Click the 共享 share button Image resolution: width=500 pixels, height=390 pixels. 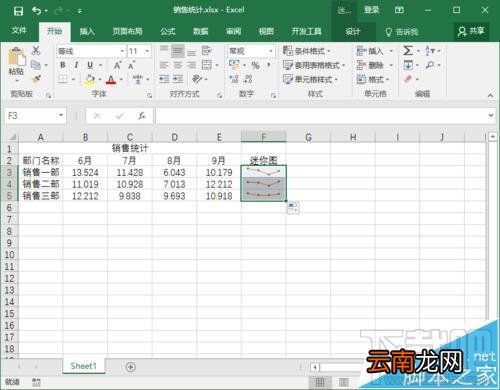[471, 31]
